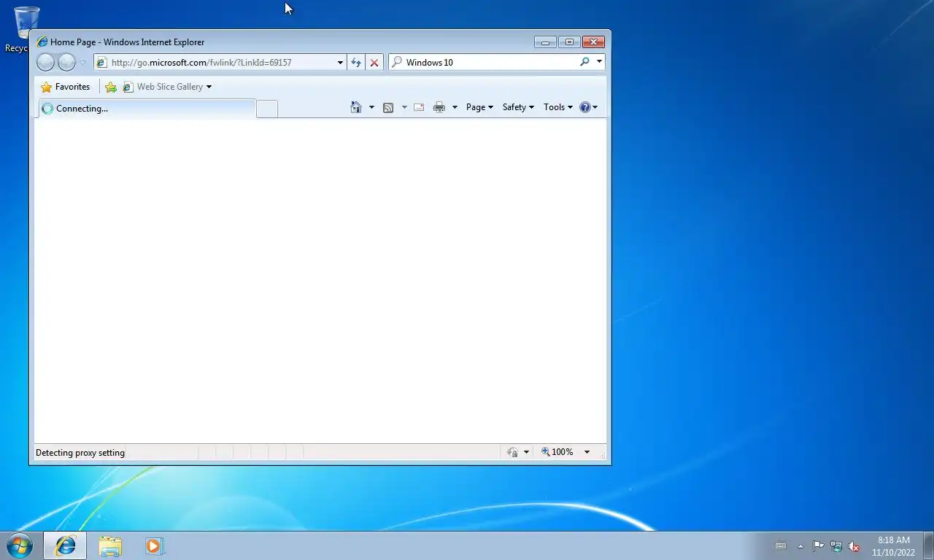This screenshot has height=560, width=934.
Task: Click the Read Mail envelope icon
Action: pyautogui.click(x=419, y=107)
